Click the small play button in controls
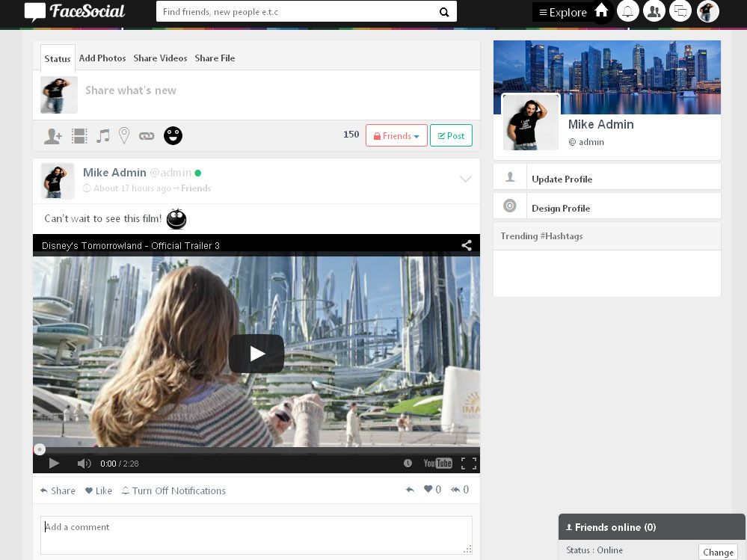 (54, 464)
